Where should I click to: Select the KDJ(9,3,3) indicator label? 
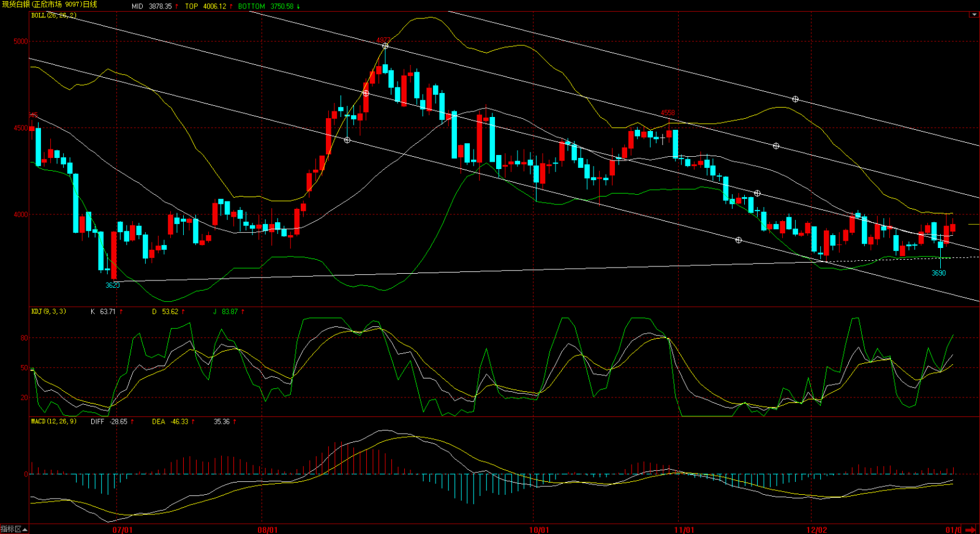(48, 312)
